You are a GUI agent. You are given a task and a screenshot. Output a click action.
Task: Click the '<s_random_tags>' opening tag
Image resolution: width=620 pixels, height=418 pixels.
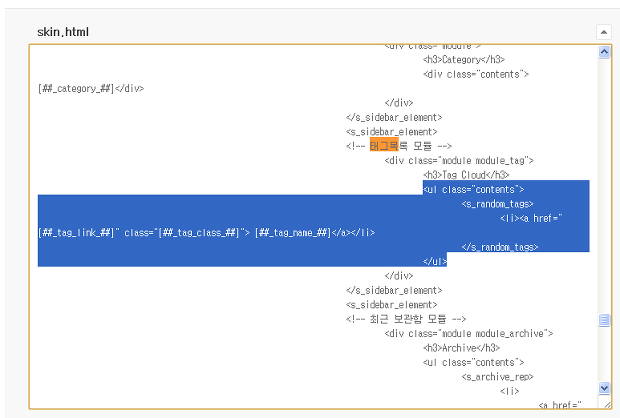[497, 204]
